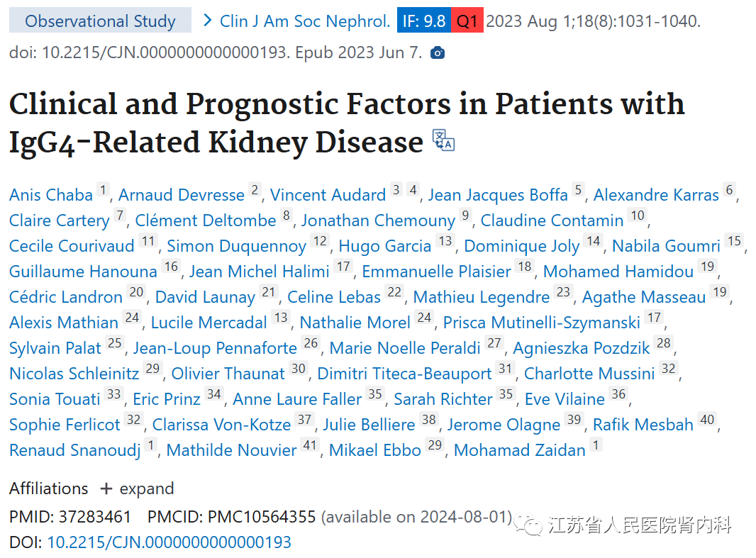Image resolution: width=756 pixels, height=558 pixels.
Task: Select the Observational Study publication type tag
Action: (x=100, y=21)
